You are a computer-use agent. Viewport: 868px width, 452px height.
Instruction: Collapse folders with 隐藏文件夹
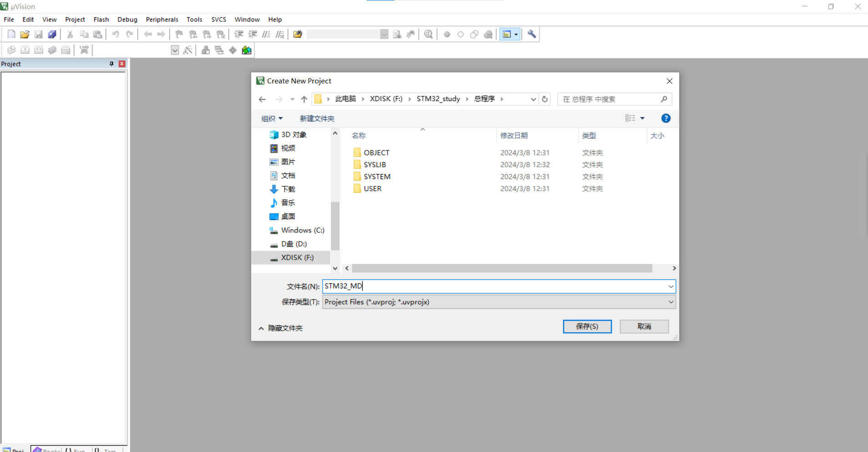[x=280, y=328]
